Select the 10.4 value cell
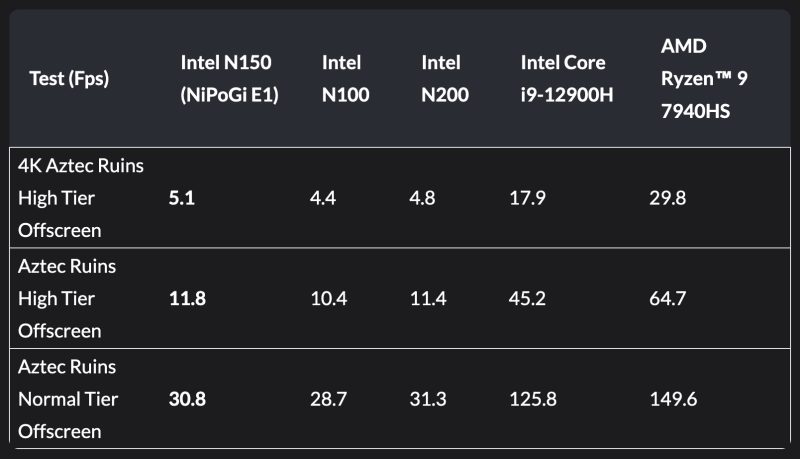Viewport: 800px width, 459px height. tap(328, 298)
